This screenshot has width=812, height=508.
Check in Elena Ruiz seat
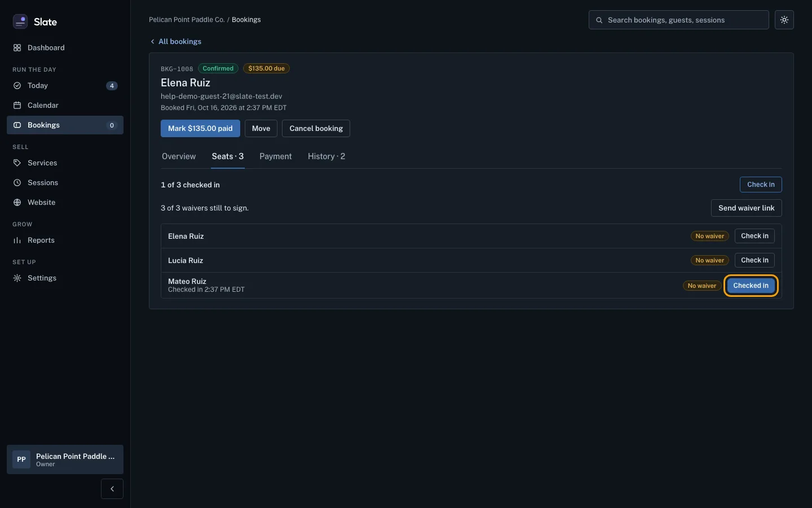click(x=754, y=236)
